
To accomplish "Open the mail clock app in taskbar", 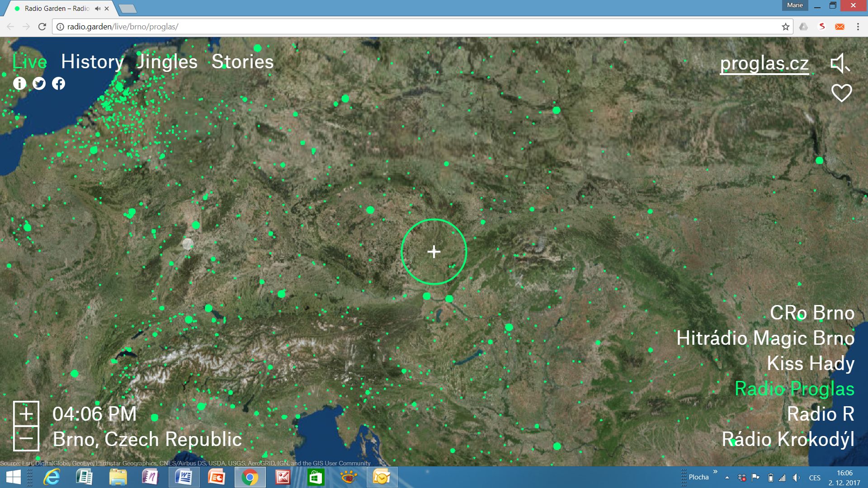I will [x=382, y=477].
